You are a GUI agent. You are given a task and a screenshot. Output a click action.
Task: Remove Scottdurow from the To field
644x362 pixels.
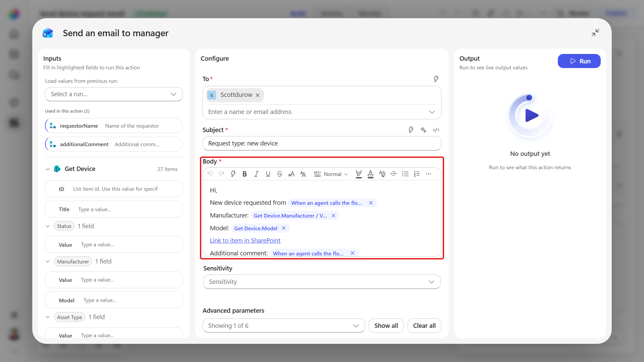tap(258, 95)
